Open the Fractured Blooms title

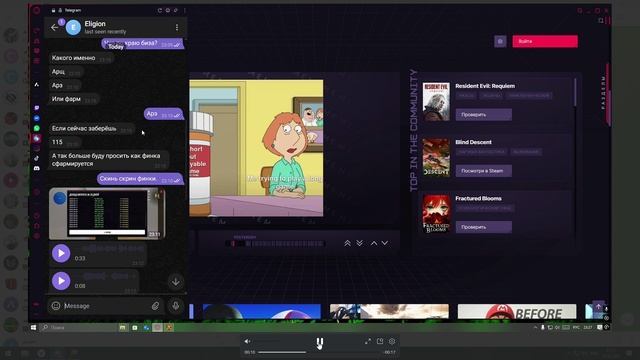pos(478,198)
